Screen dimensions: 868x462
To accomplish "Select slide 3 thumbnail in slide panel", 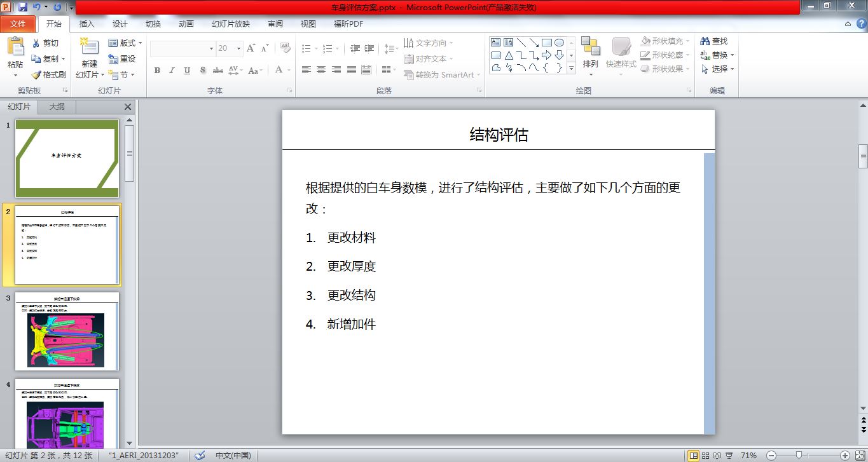I will pos(67,331).
